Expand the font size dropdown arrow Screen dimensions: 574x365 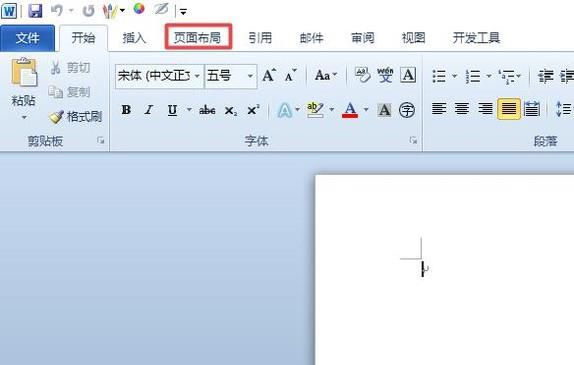tap(250, 76)
